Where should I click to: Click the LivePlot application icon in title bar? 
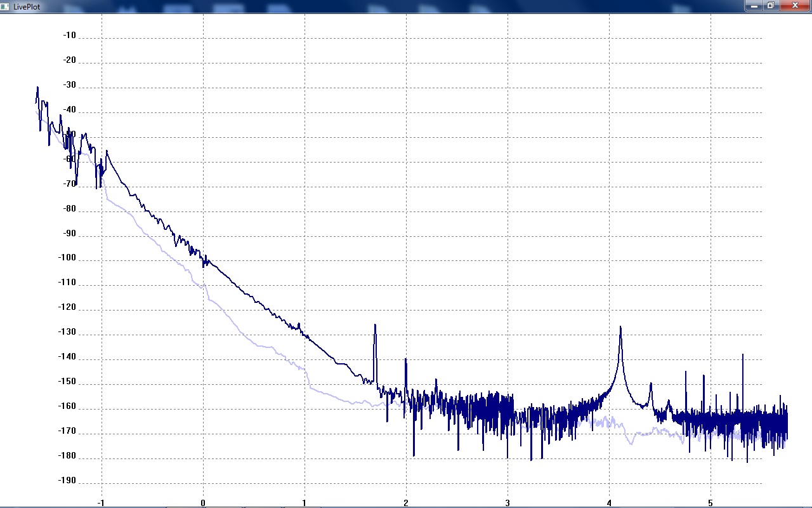(x=5, y=6)
